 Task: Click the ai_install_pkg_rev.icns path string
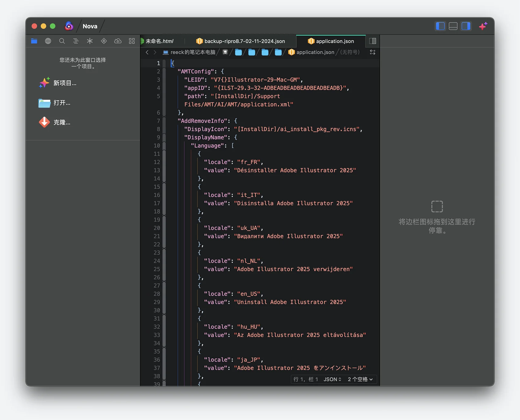pos(297,129)
